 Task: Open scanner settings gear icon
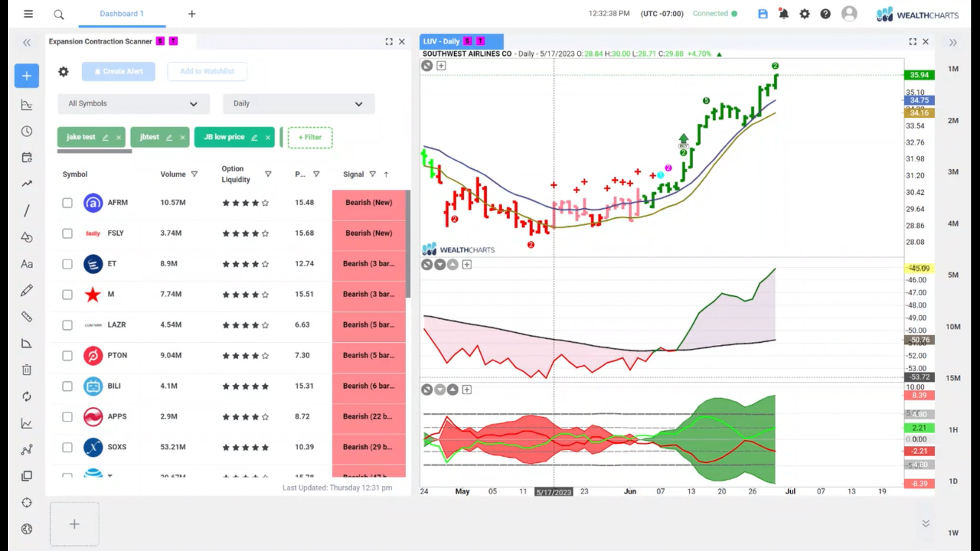63,71
